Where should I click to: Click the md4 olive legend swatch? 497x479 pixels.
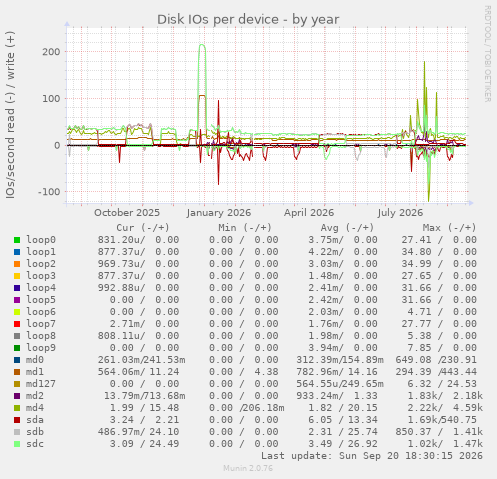(x=17, y=408)
